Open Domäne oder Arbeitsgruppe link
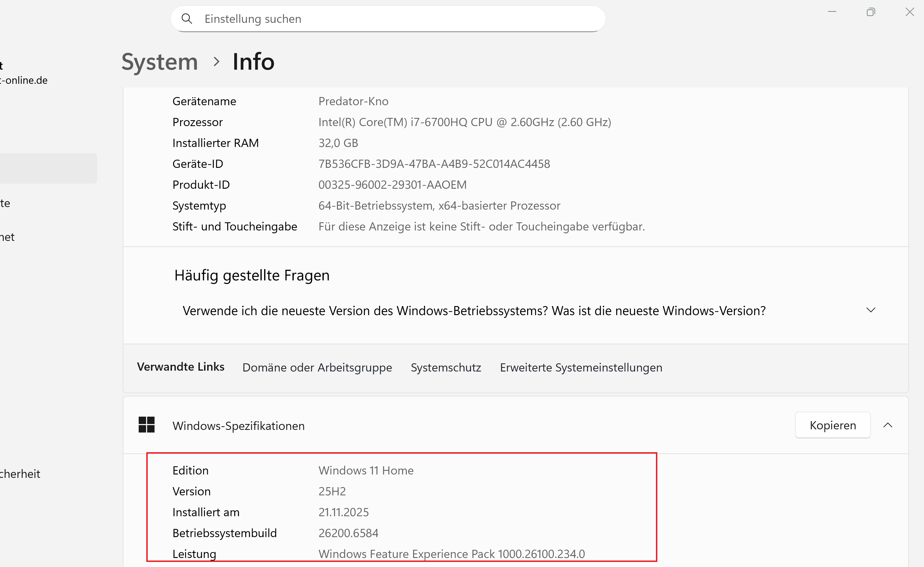 coord(317,367)
